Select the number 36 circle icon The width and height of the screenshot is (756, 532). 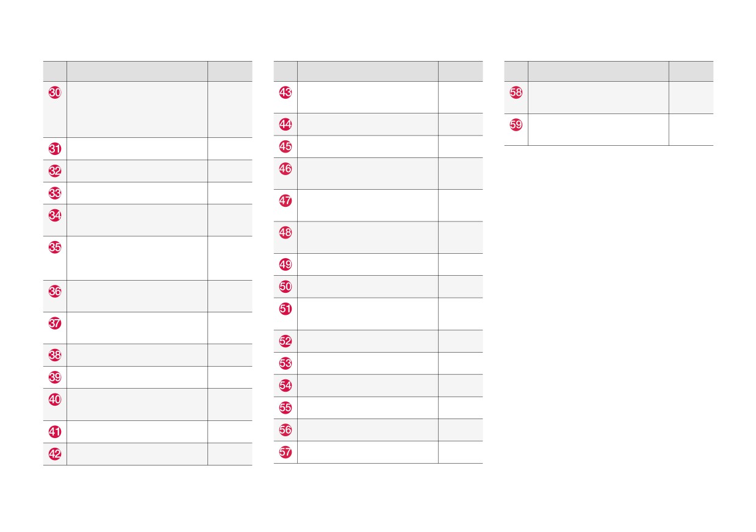click(55, 291)
